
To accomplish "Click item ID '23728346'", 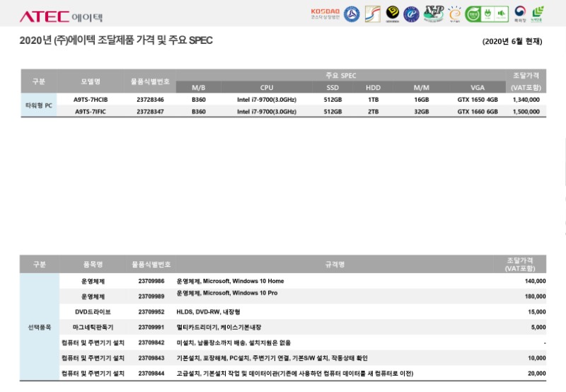I will (150, 100).
